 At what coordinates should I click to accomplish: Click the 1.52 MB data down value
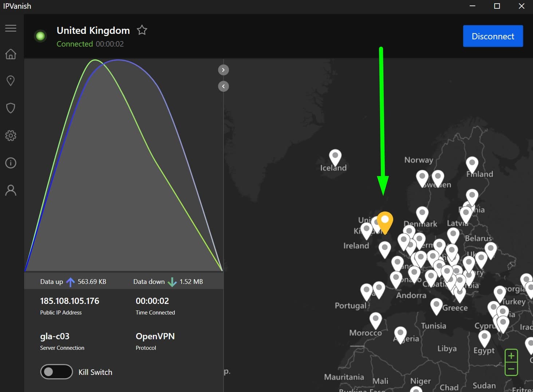point(191,282)
